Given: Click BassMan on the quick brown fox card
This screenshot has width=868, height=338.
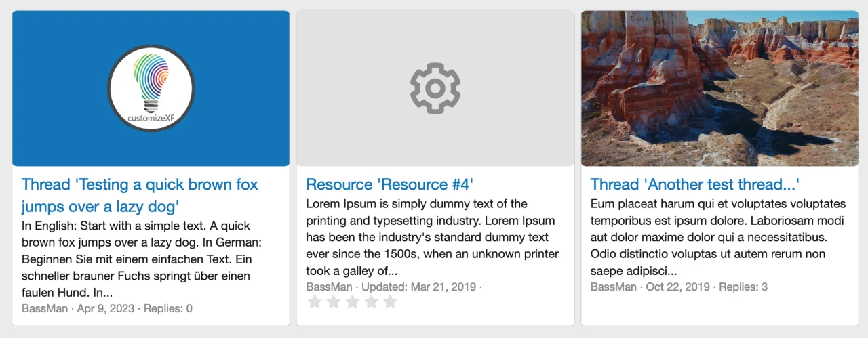Looking at the screenshot, I should (45, 308).
